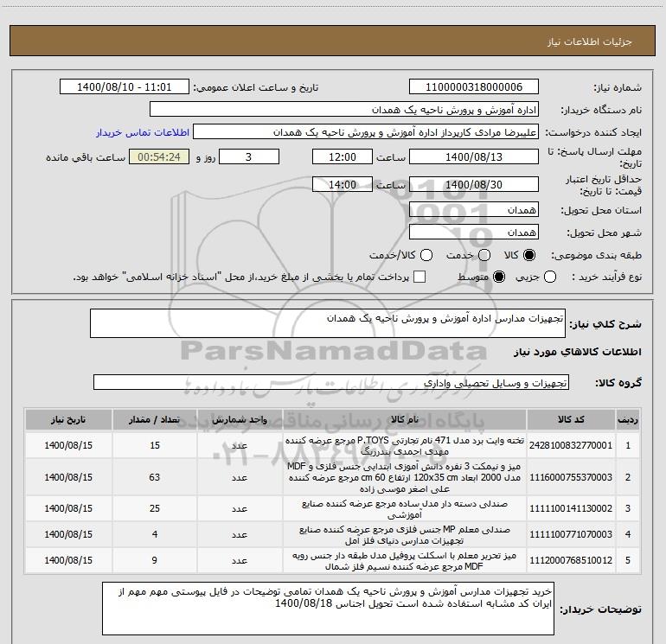Click the response deadline date 1400/08/13
This screenshot has width=666, height=644.
point(474,156)
